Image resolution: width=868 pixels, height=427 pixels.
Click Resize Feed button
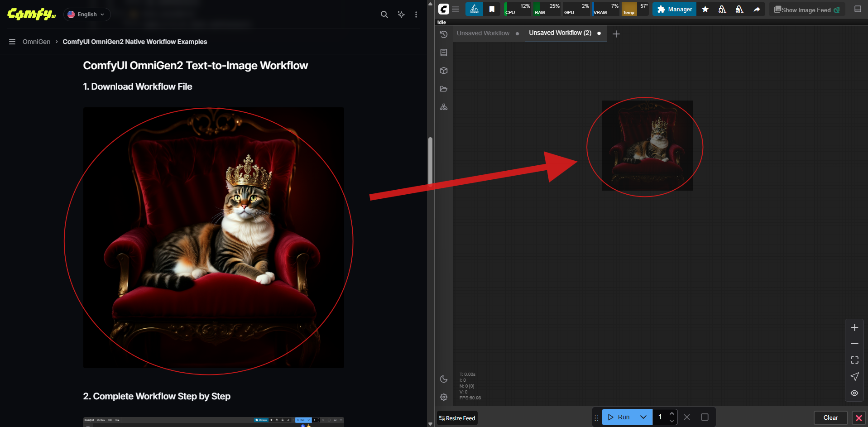click(x=457, y=418)
